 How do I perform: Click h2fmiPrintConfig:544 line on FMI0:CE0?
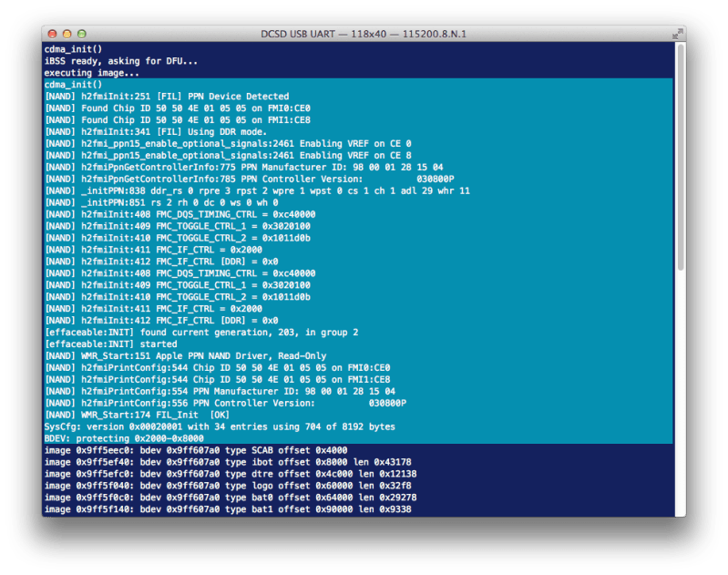tap(217, 368)
